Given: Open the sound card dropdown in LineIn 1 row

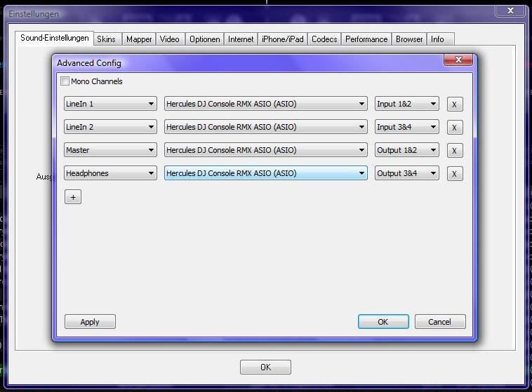Looking at the screenshot, I should coord(266,104).
